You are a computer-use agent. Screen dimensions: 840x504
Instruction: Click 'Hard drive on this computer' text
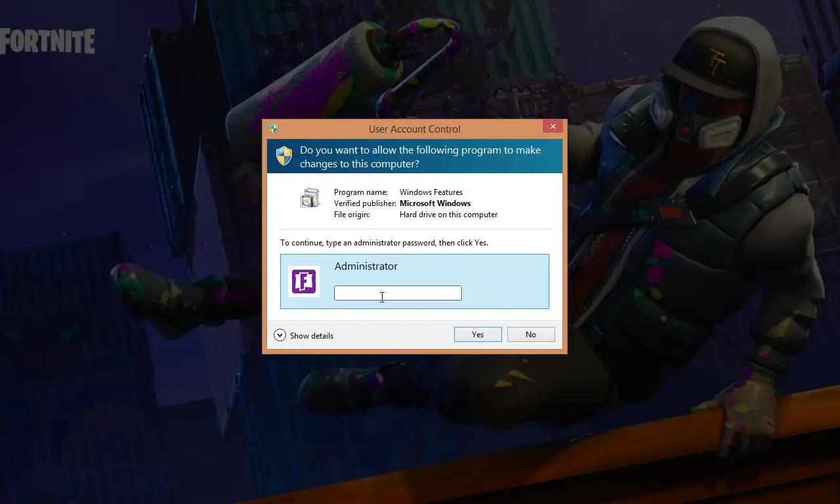pos(448,215)
